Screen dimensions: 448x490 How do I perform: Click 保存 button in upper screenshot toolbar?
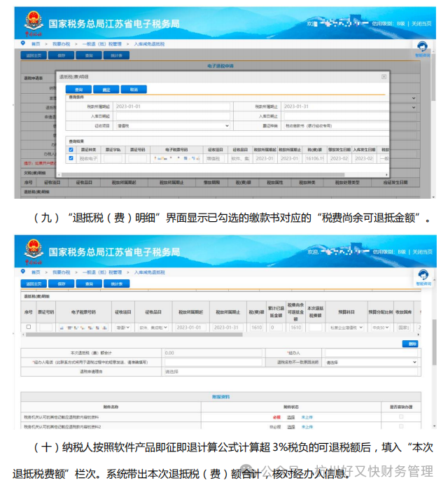(61, 55)
